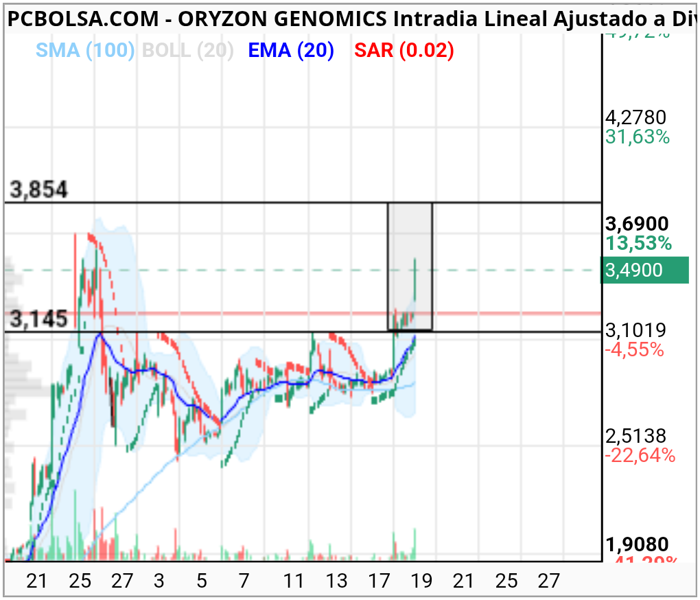The image size is (700, 600).
Task: Toggle the SAR (0.02) indicator label
Action: [x=404, y=50]
